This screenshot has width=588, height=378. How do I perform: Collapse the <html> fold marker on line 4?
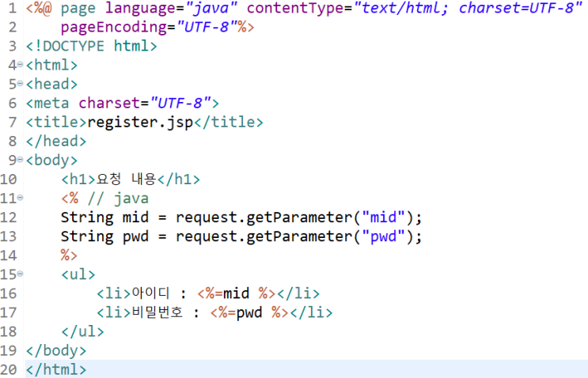tap(20, 65)
